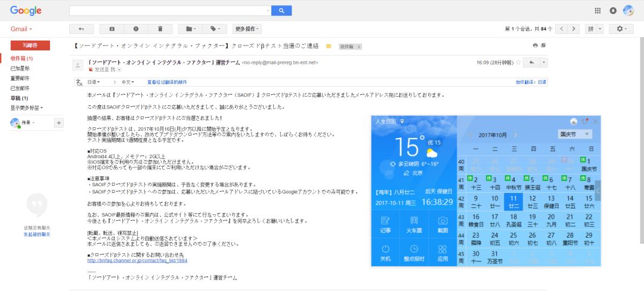Open 应用 apps in calendar widget
The image size is (644, 292).
tap(442, 253)
